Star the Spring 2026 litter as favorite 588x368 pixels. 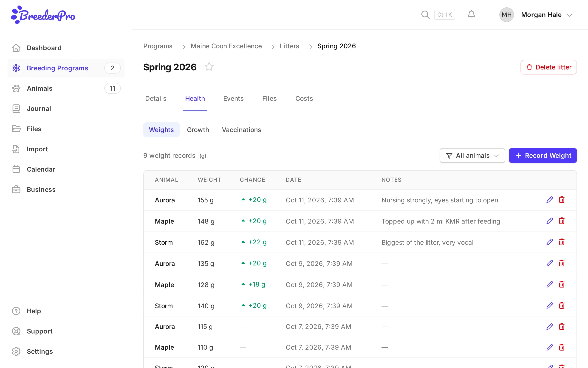[209, 67]
